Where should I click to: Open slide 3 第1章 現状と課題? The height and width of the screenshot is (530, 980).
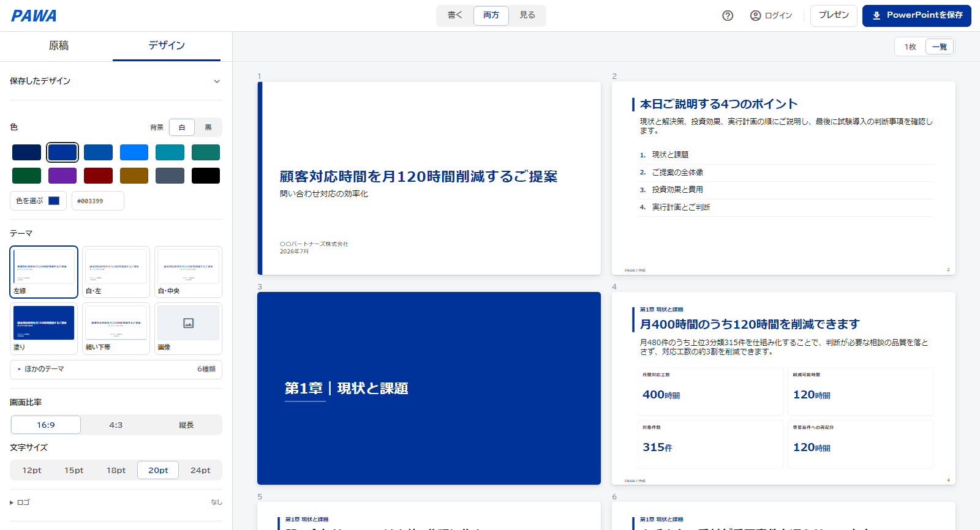tap(429, 388)
